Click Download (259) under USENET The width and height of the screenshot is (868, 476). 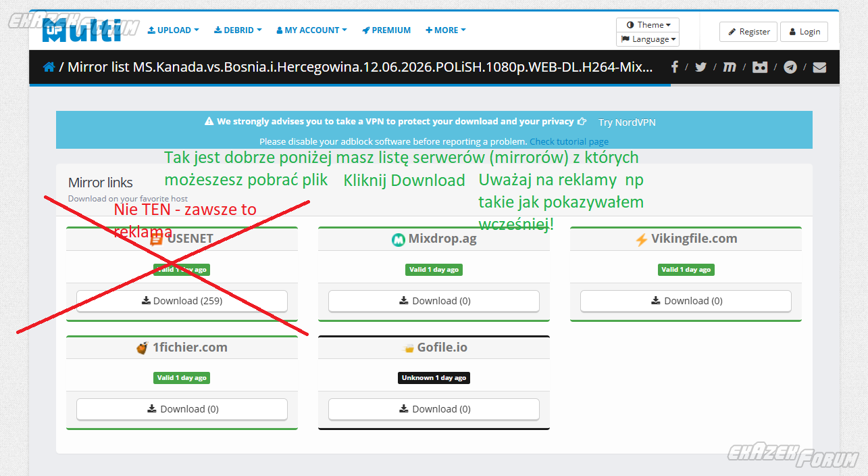tap(182, 301)
